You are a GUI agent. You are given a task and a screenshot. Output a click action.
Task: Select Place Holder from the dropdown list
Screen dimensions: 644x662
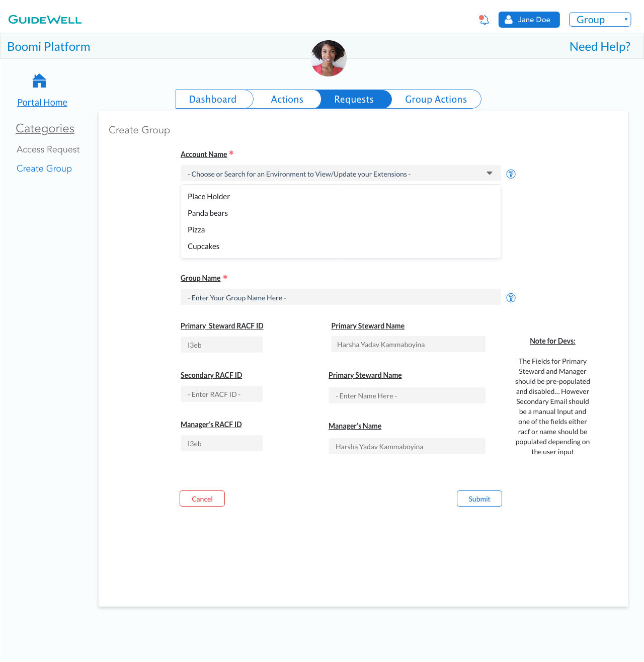pos(341,197)
